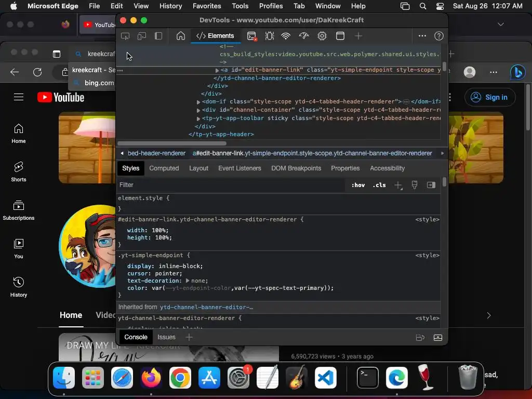Open the DevTools Welcome home icon
Screen dimensions: 532x399
coord(180,36)
